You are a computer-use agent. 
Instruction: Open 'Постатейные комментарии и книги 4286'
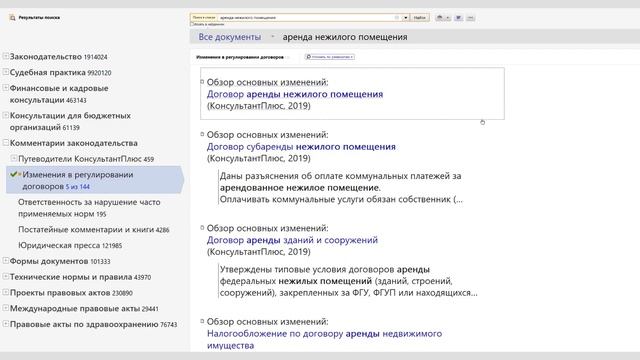[93, 229]
